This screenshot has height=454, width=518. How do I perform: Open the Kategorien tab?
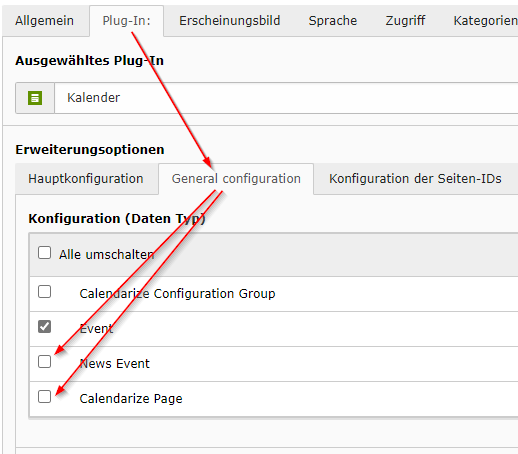[485, 21]
